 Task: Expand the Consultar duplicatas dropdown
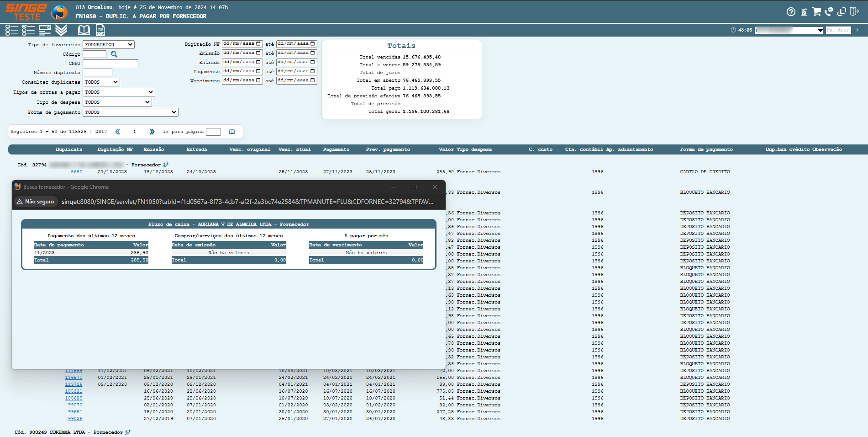101,82
